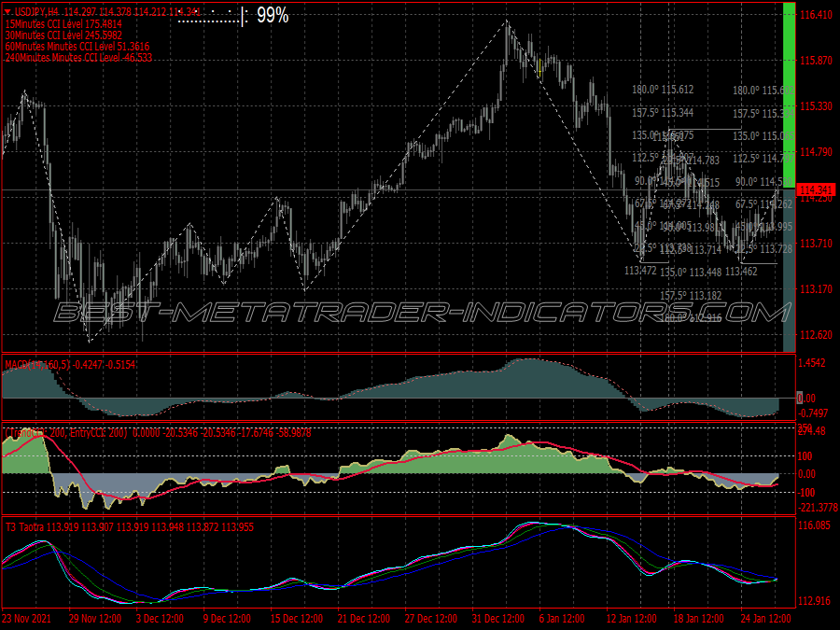Click the 18 Jan 12:00 date label
This screenshot has height=630, width=840.
click(x=698, y=618)
